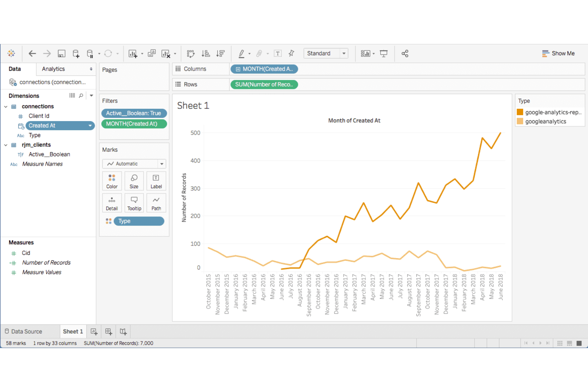Screen dimensions: 588x392
Task: Add a new data source
Action: [x=76, y=54]
